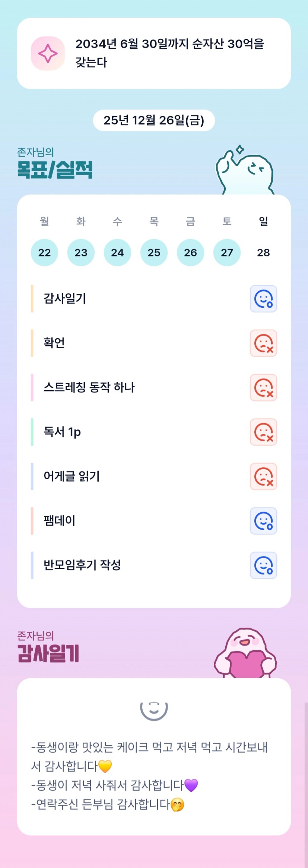This screenshot has width=308, height=868.
Task: Toggle 스트레칭 동작 하나 status icon
Action: pyautogui.click(x=263, y=388)
